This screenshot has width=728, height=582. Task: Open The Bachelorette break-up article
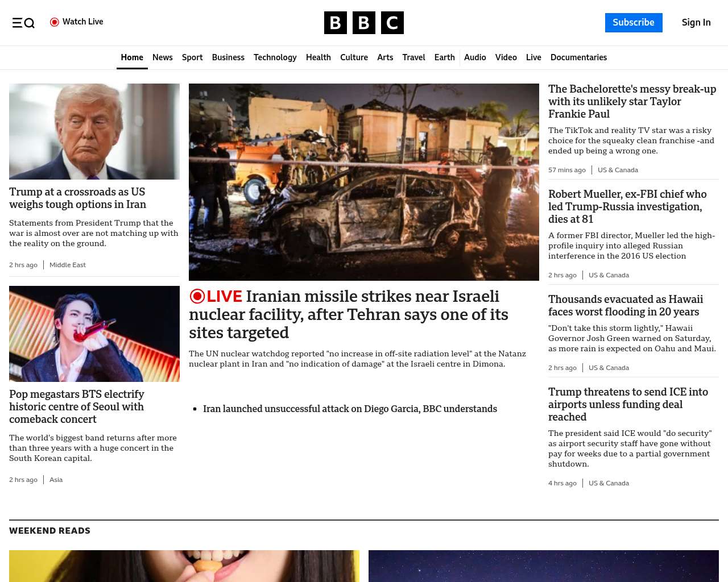point(632,101)
